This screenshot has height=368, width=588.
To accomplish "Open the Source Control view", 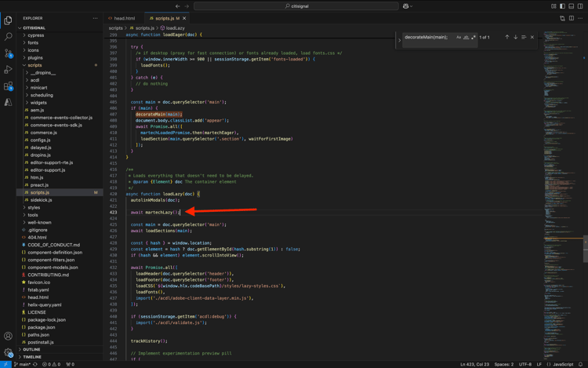I will pyautogui.click(x=9, y=53).
